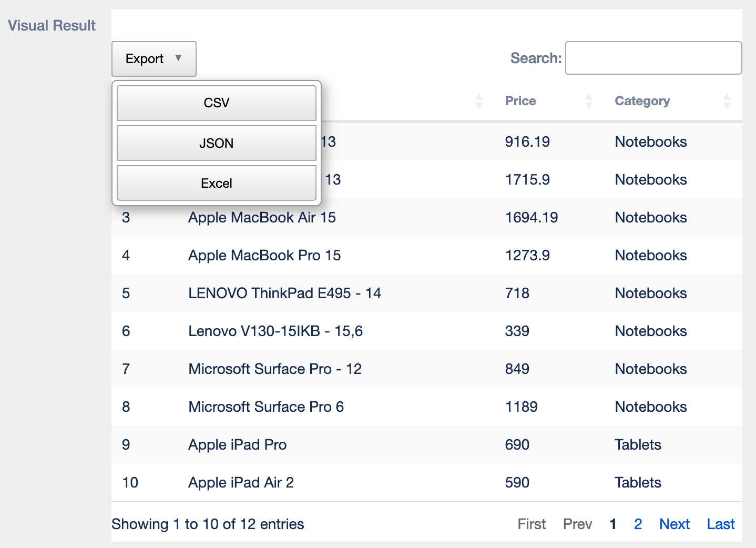Select the Apple iPad Pro row
The height and width of the screenshot is (548, 756).
pos(368,444)
